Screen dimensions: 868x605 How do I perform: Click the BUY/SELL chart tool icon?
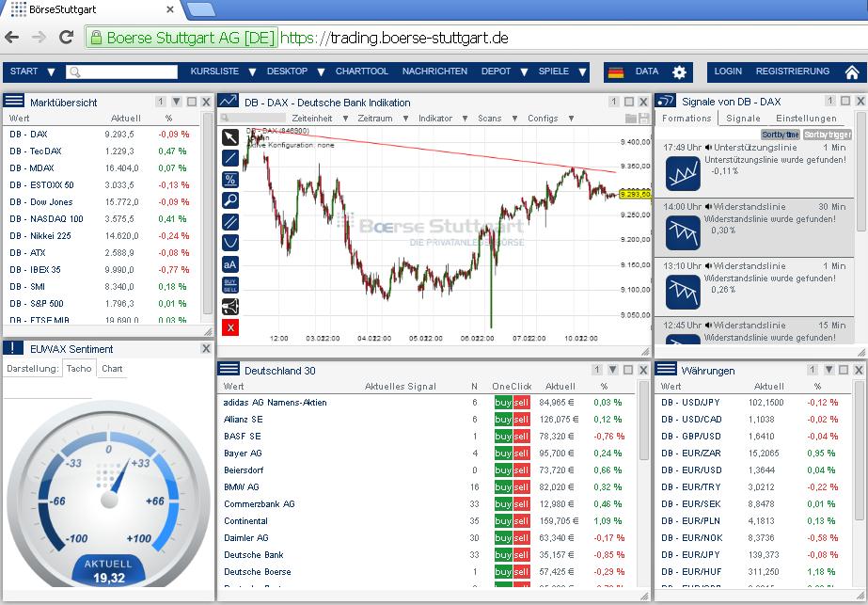[229, 286]
